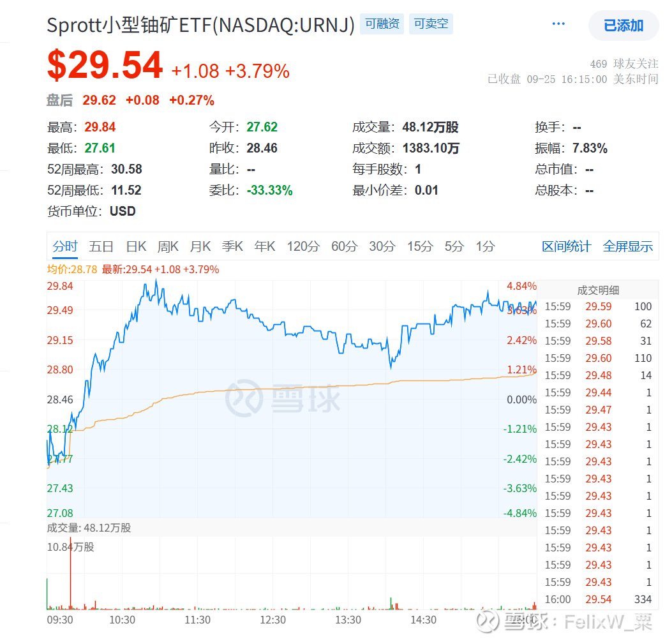Viewport: 672px width, 642px height.
Task: Click the 已添加 watchlist button
Action: pyautogui.click(x=623, y=26)
